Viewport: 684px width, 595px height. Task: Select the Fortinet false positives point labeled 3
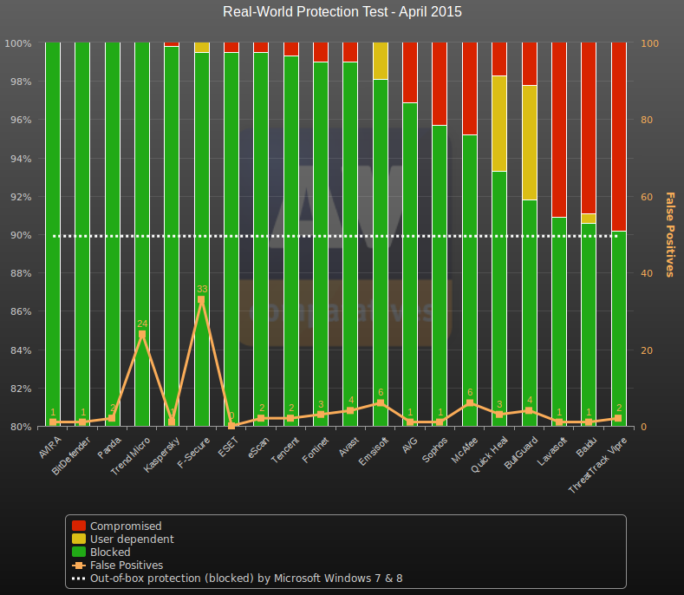321,414
